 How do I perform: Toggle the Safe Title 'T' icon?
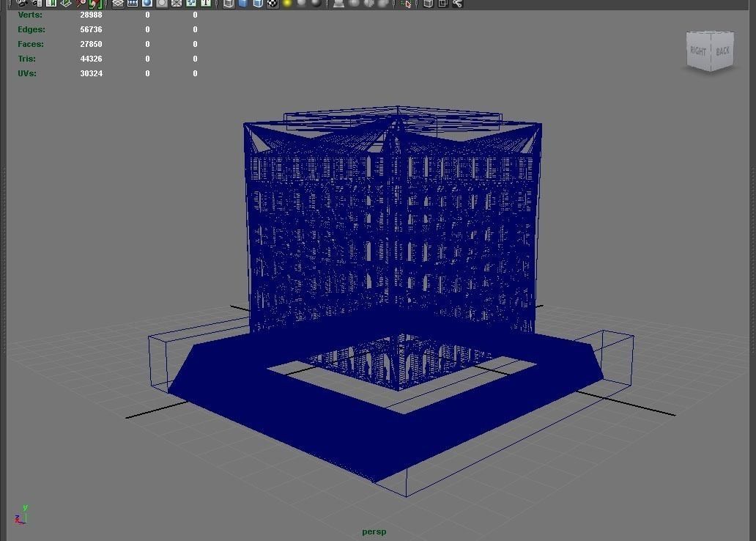(206, 3)
